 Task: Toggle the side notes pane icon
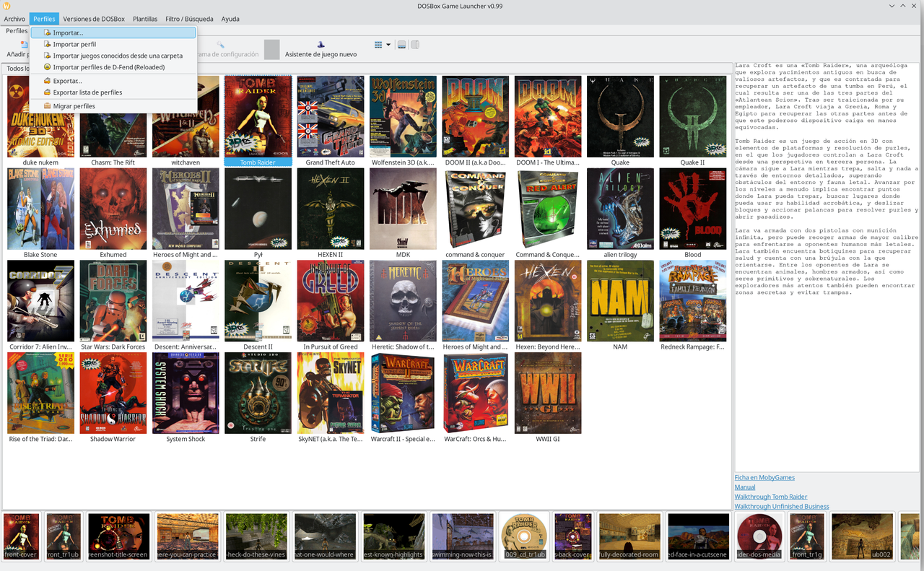[415, 45]
